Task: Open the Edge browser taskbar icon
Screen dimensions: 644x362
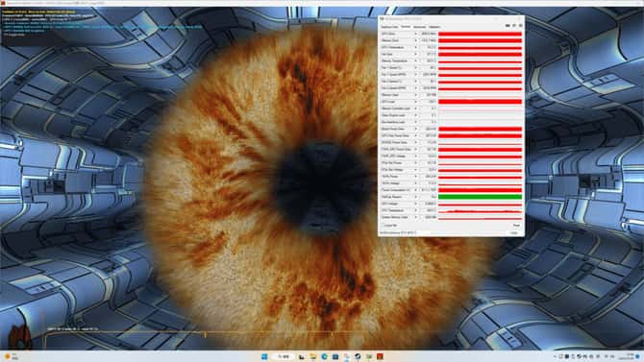Action: point(325,356)
